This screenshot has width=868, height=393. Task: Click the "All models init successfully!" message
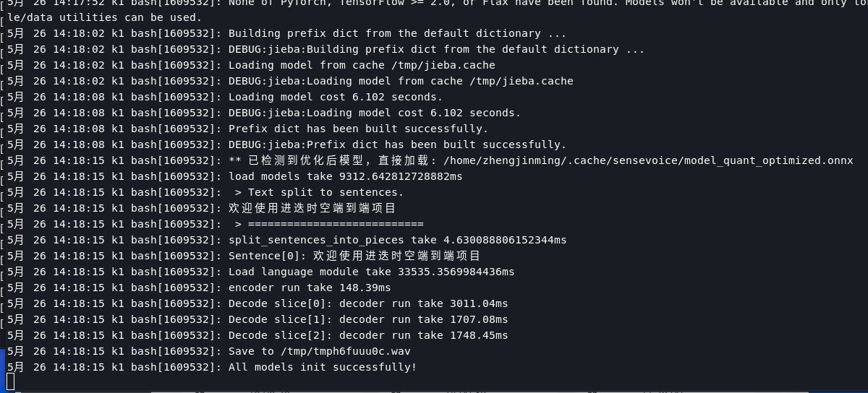click(322, 367)
